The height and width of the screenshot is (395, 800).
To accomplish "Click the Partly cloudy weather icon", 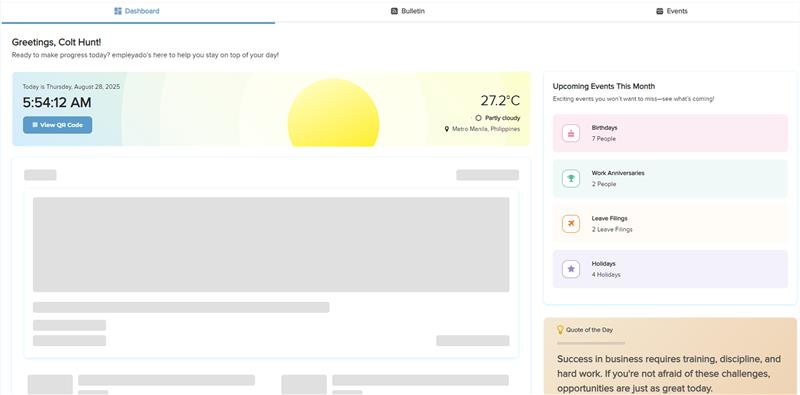I will [478, 118].
